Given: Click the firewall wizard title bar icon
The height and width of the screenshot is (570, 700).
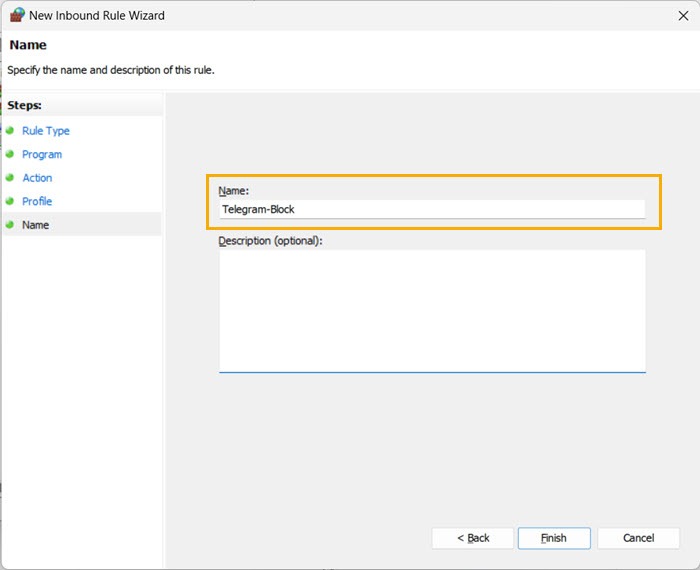Looking at the screenshot, I should coord(17,15).
